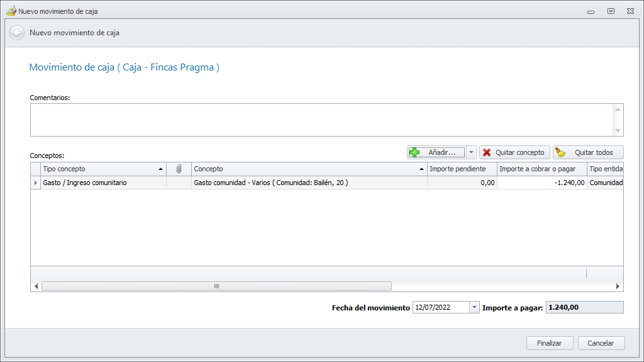Viewport: 644px width, 362px height.
Task: Click the green plus Añadir icon
Action: point(414,152)
